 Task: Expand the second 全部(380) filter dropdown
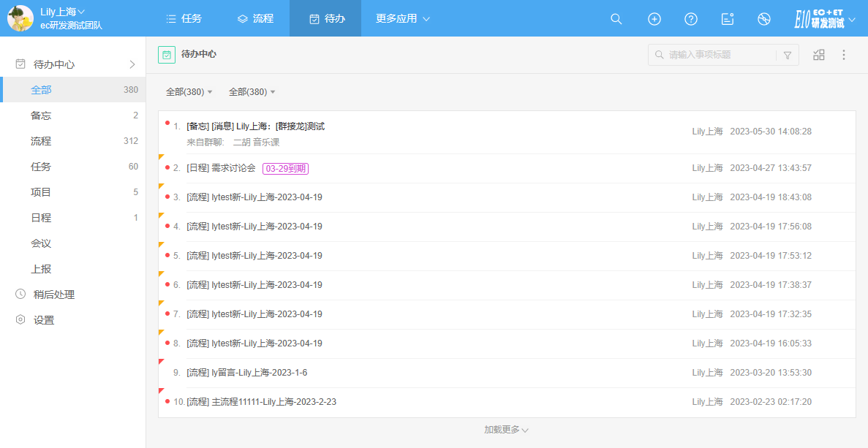pos(252,92)
